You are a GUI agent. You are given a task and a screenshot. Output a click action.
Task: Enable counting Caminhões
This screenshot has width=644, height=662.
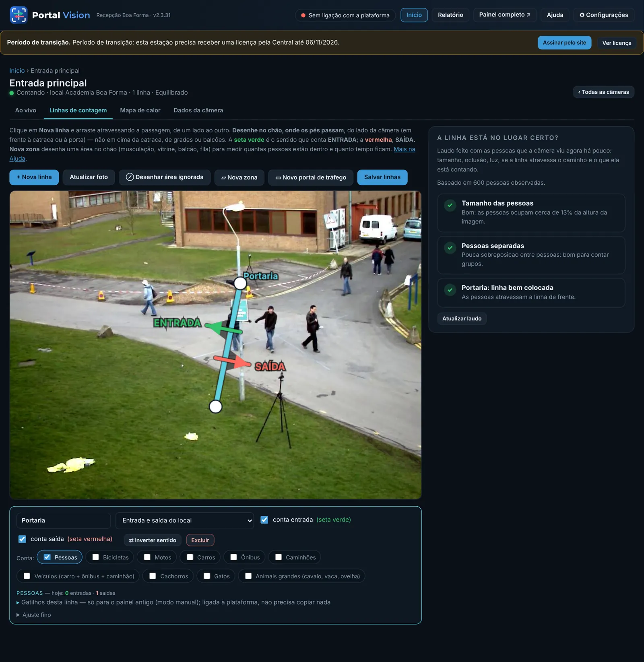tap(279, 557)
